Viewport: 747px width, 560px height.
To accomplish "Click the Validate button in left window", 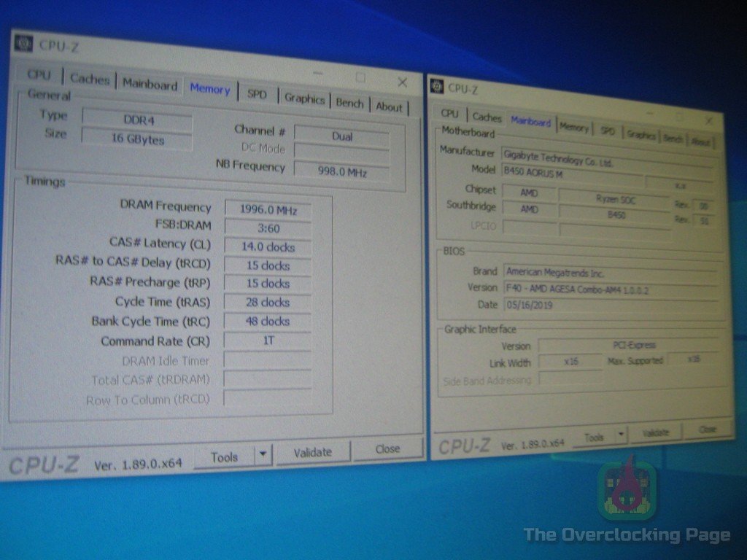I will click(x=314, y=452).
